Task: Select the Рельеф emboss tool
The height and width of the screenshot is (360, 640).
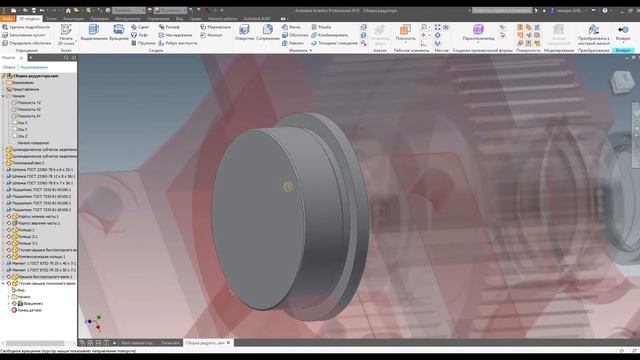Action: [169, 27]
